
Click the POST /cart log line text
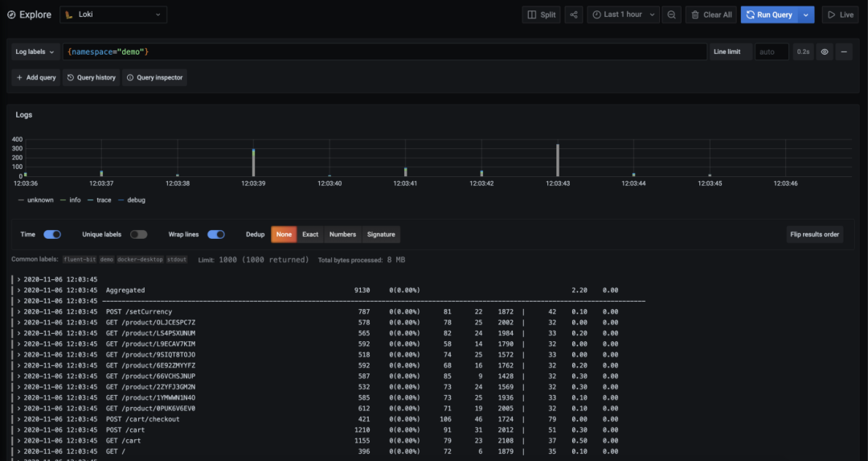[125, 430]
